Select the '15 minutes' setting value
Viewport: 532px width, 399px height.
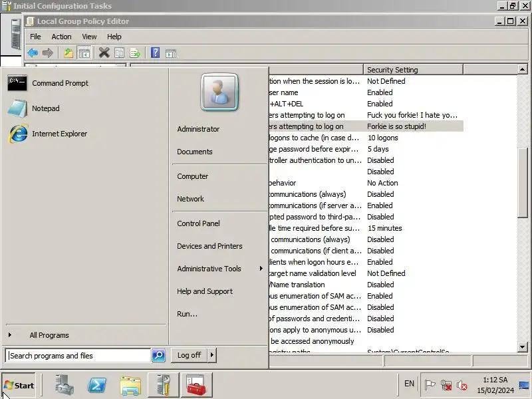[x=385, y=228]
